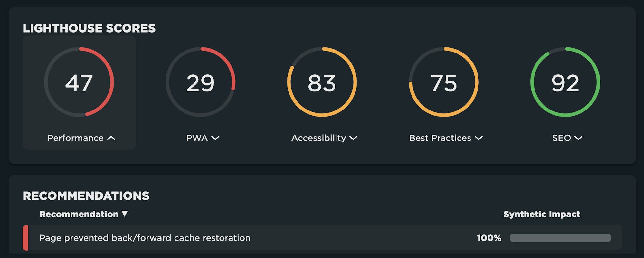Sort by the Recommendation column arrow
Screen dimensions: 644x258
point(125,214)
